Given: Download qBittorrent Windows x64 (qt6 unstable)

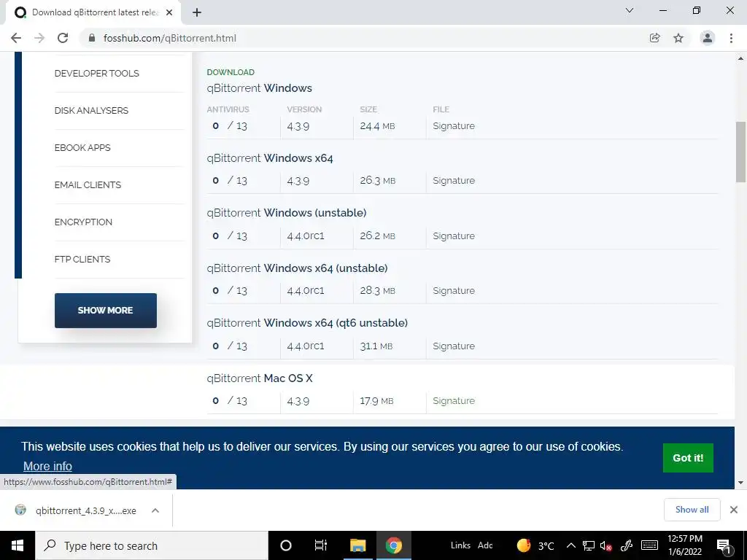Looking at the screenshot, I should coord(307,323).
